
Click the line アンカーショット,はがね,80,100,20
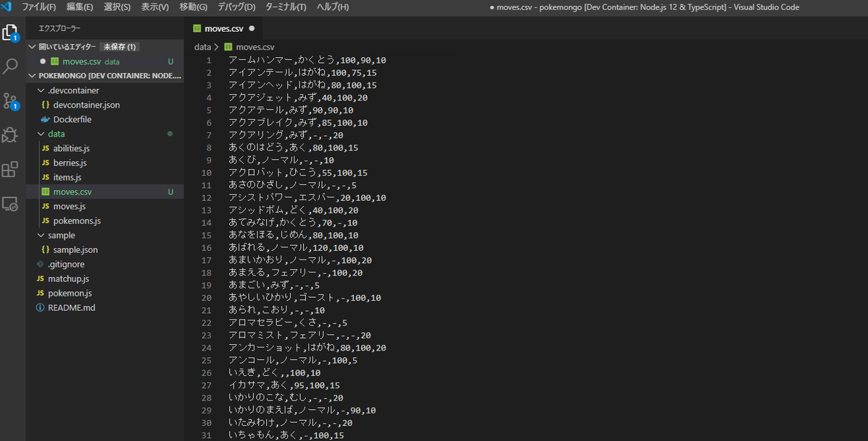pyautogui.click(x=307, y=348)
